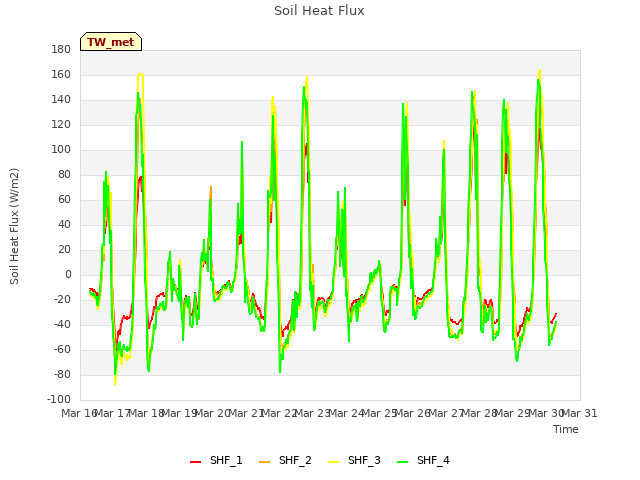This screenshot has height=480, width=640.
Task: Toggle SHF_1 series in legend
Action: (216, 460)
